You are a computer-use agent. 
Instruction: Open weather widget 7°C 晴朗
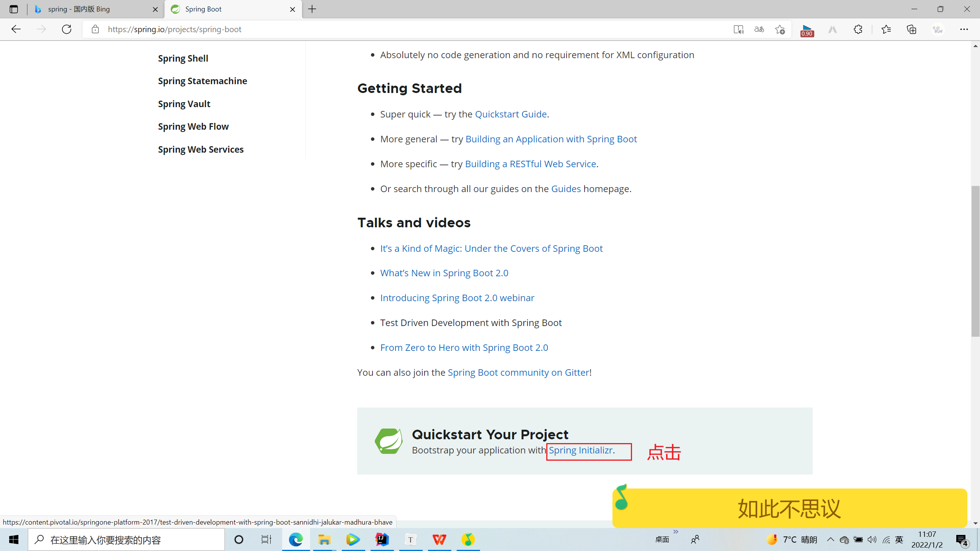coord(792,540)
